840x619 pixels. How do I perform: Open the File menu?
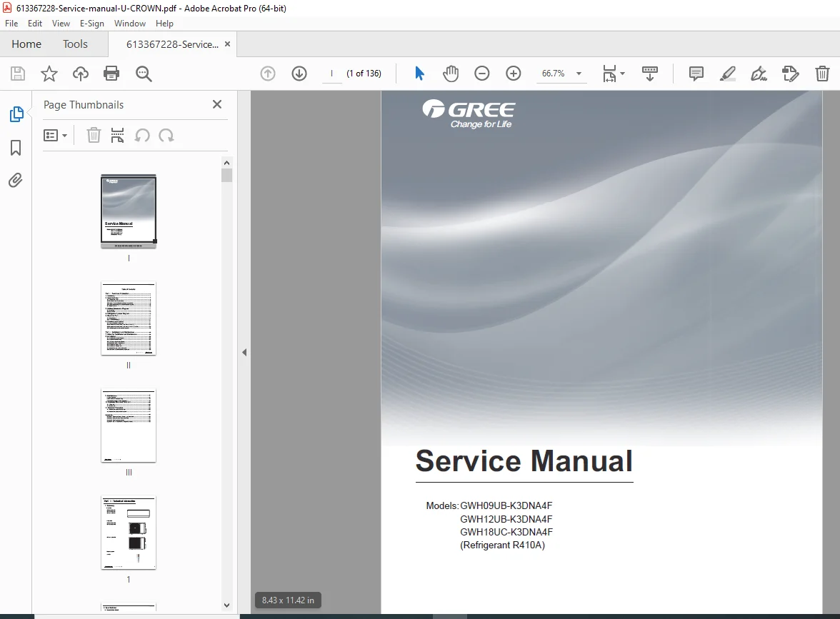(11, 24)
